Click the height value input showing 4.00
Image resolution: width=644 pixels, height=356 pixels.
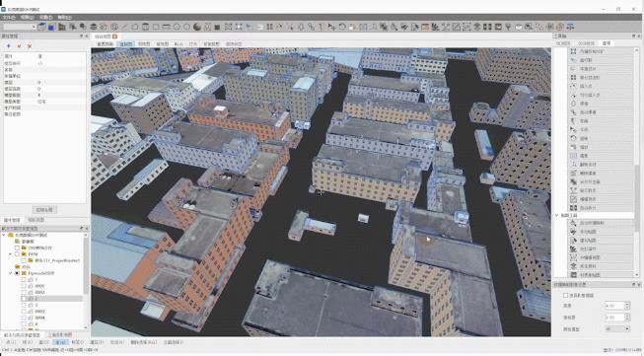click(x=614, y=306)
